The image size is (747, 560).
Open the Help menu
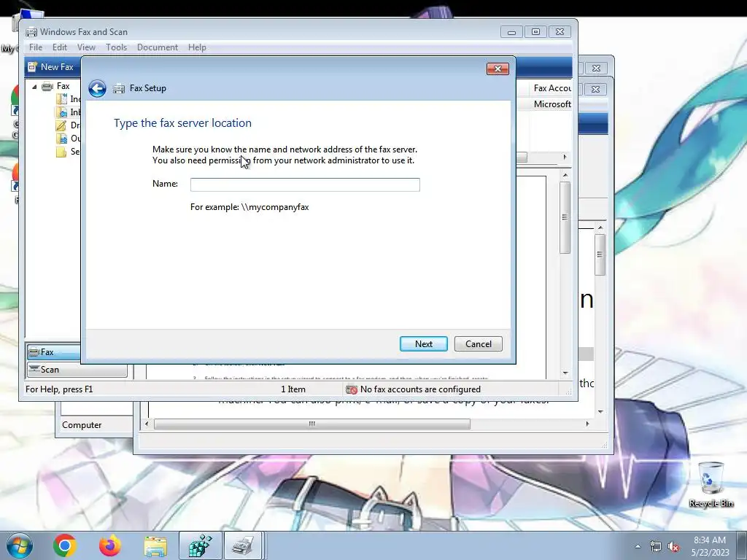(x=197, y=47)
